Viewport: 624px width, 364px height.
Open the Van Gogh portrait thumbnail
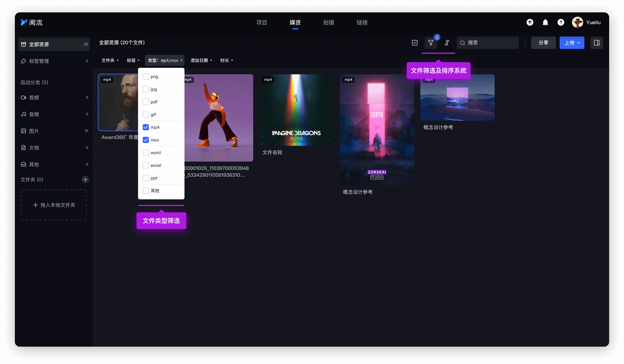(x=118, y=102)
